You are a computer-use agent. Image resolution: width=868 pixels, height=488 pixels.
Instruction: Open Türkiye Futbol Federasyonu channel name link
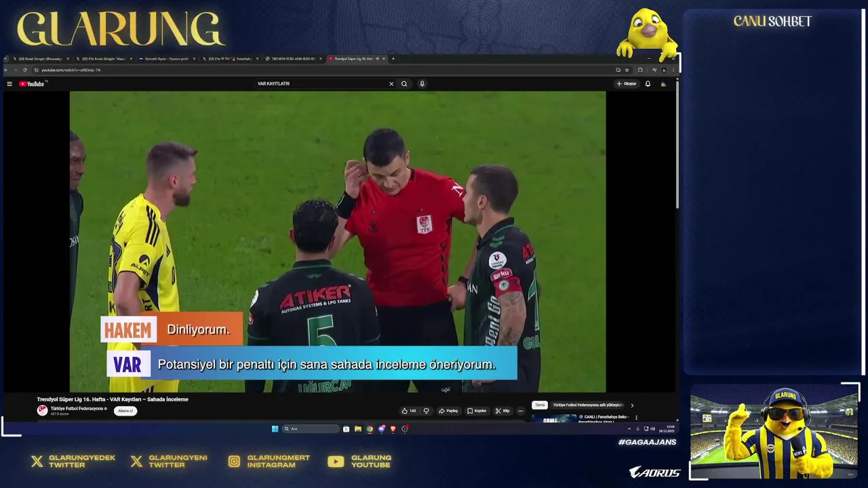pyautogui.click(x=77, y=409)
